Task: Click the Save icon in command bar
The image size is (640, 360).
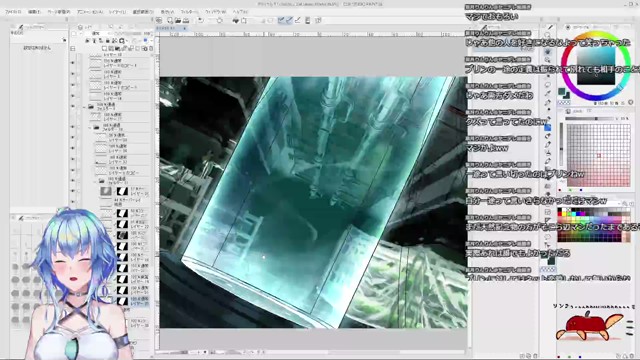Action: (186, 20)
